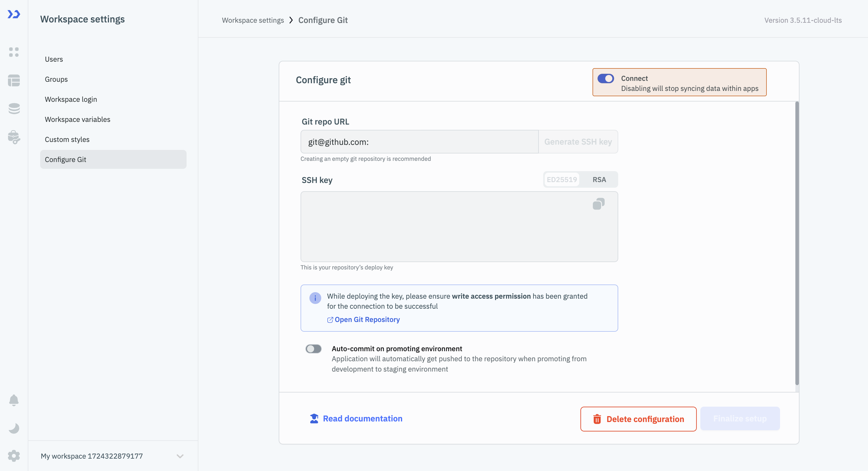Click the configure git panel scrollbar
Image resolution: width=868 pixels, height=471 pixels.
797,243
